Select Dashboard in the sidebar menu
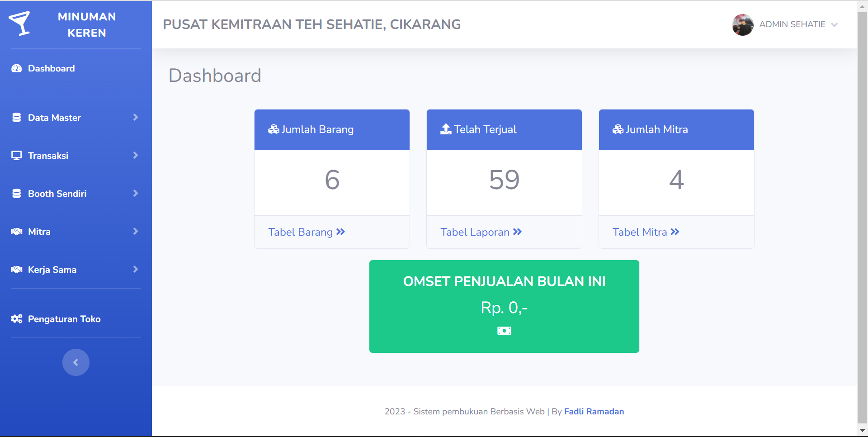This screenshot has height=437, width=868. [51, 68]
